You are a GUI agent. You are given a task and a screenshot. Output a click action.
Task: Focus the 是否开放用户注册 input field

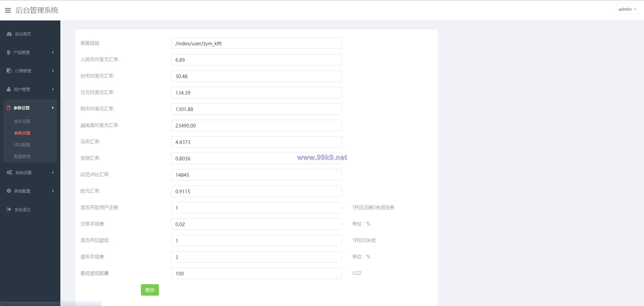[x=257, y=208]
